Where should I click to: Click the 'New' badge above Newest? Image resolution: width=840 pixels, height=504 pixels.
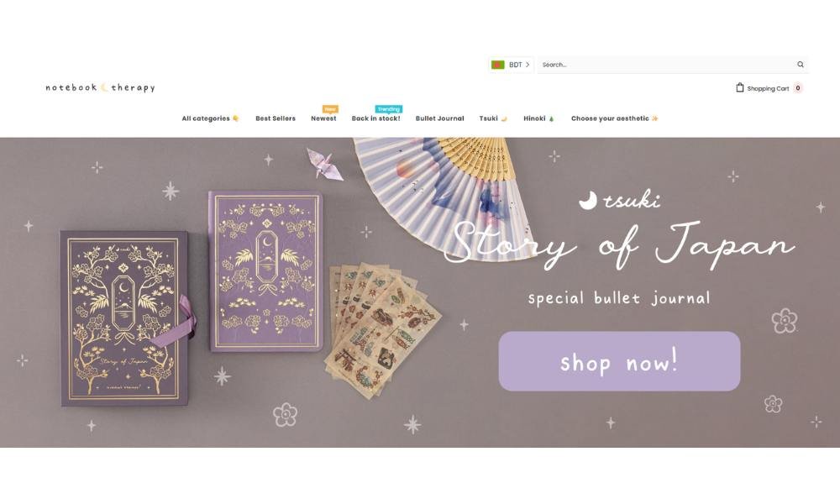coord(330,108)
